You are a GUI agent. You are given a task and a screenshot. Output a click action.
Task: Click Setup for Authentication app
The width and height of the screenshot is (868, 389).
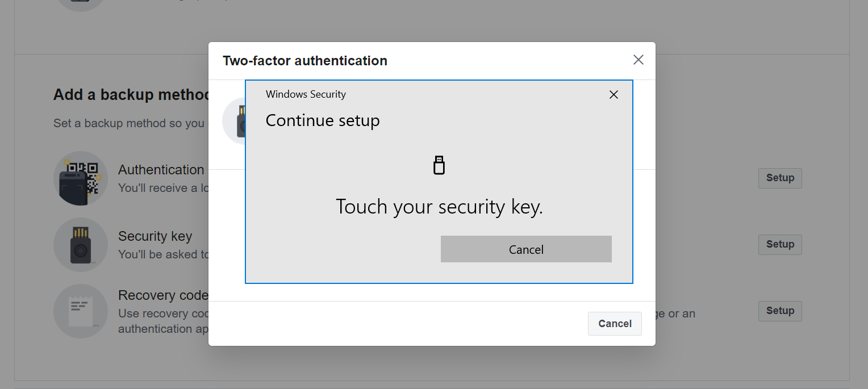pos(780,178)
